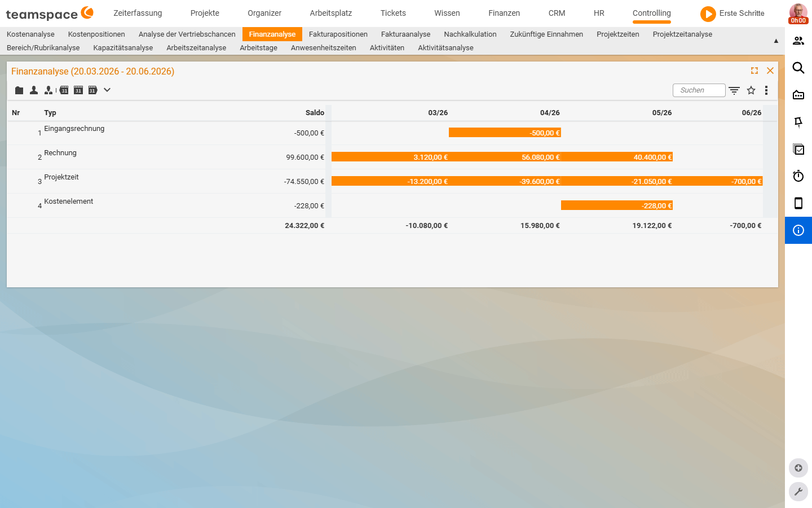Click the mobile phone icon in sidebar
Screen dimensions: 812x508
point(798,203)
